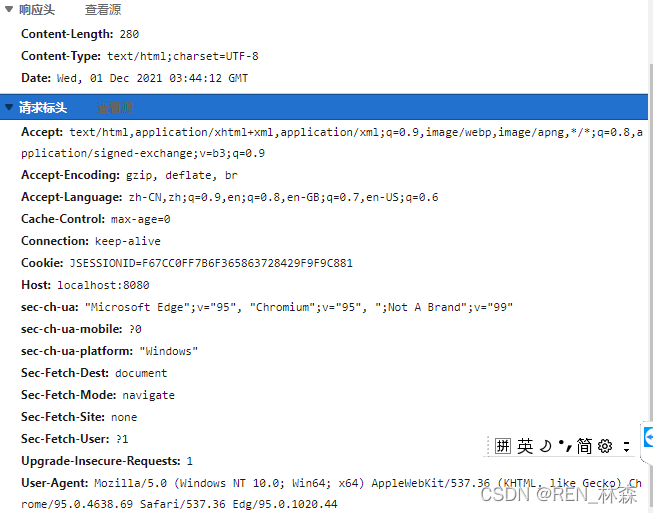Select Accept-Encoding value gzip, deflate, br

182,175
